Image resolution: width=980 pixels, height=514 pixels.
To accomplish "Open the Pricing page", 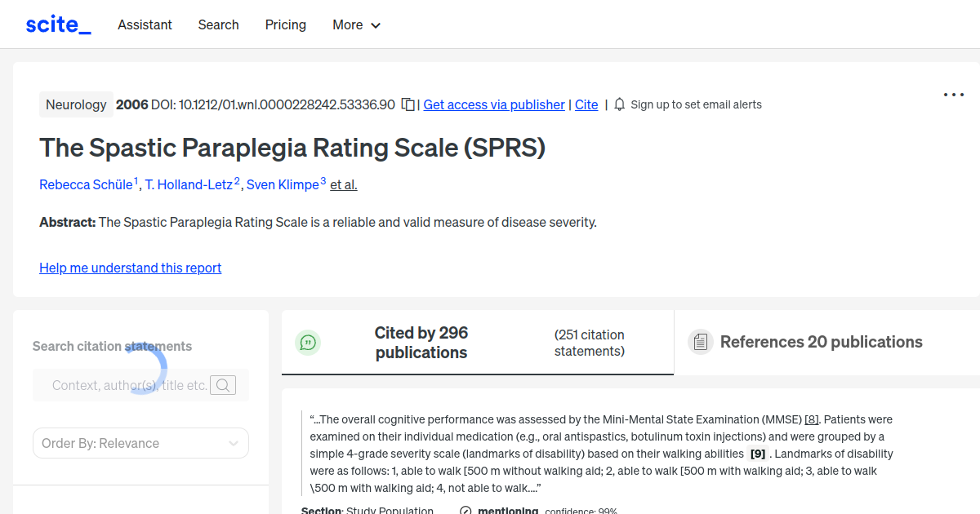I will 285,24.
